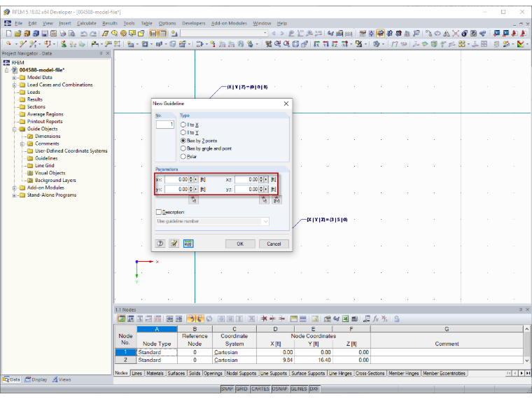Click the edit comment icon in dialog footer
The image size is (532, 399).
(x=174, y=244)
